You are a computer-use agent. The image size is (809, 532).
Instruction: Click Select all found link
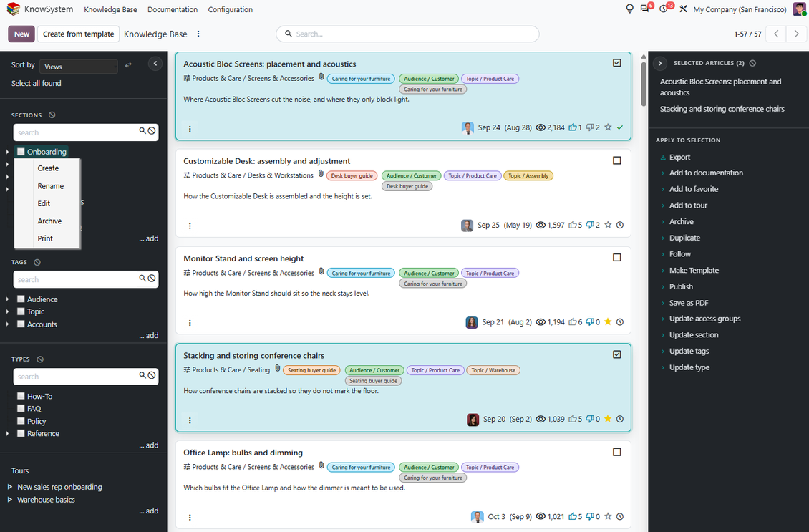36,83
